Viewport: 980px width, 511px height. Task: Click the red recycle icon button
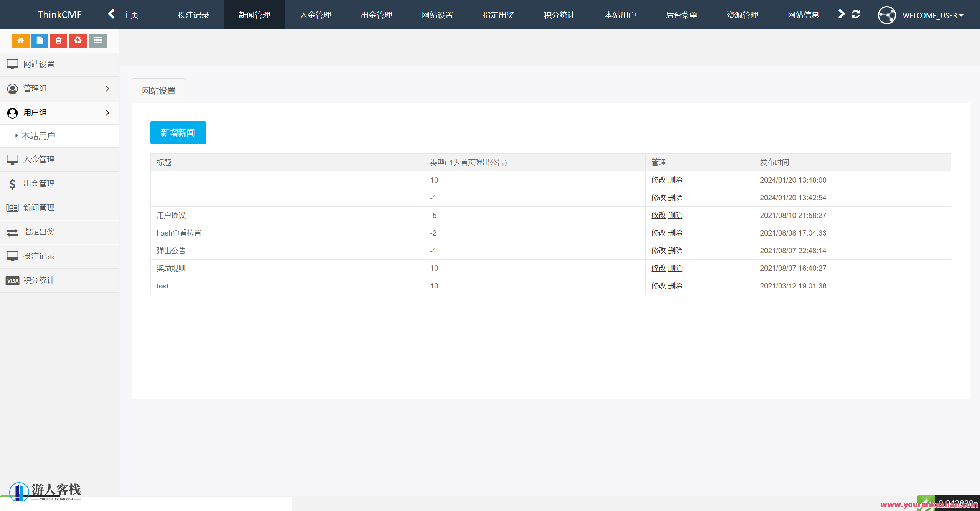pyautogui.click(x=78, y=41)
